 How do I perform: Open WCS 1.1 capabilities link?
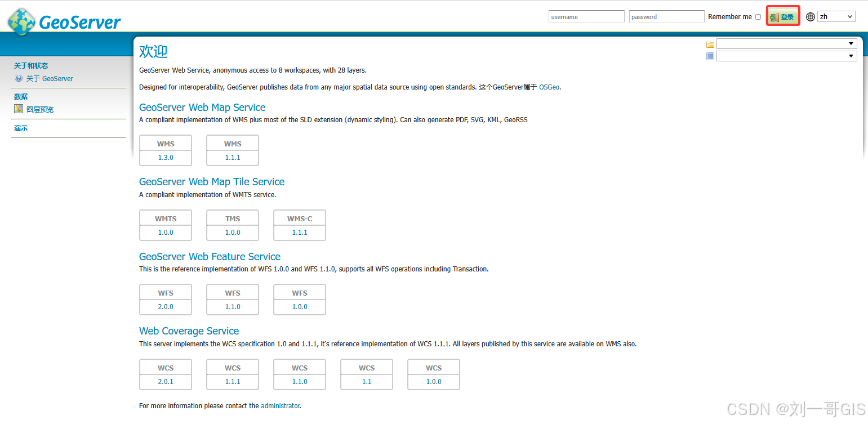coord(367,382)
